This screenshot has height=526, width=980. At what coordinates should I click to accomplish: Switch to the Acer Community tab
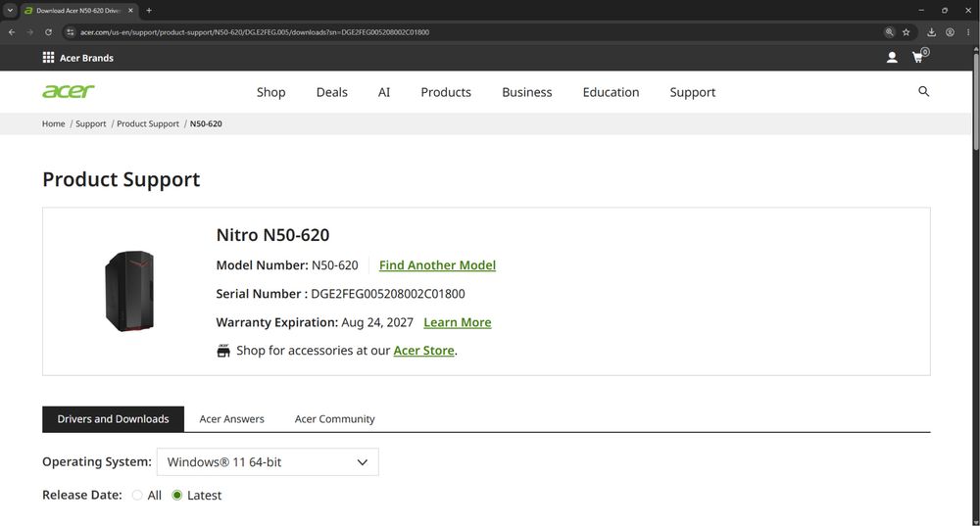click(x=334, y=419)
